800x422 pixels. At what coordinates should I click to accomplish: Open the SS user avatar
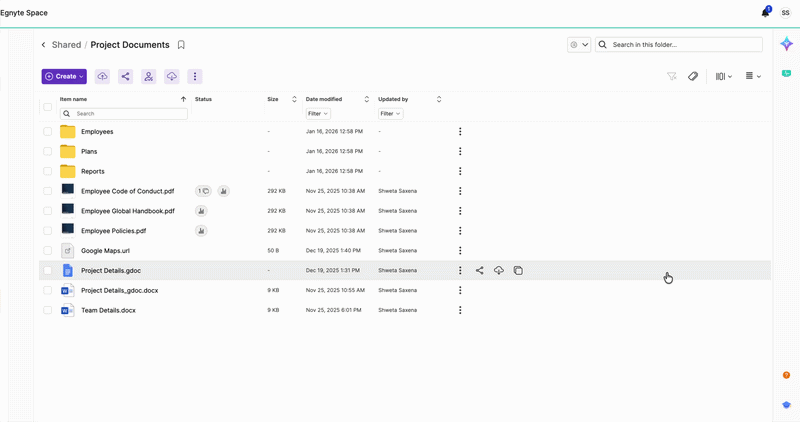coord(785,13)
